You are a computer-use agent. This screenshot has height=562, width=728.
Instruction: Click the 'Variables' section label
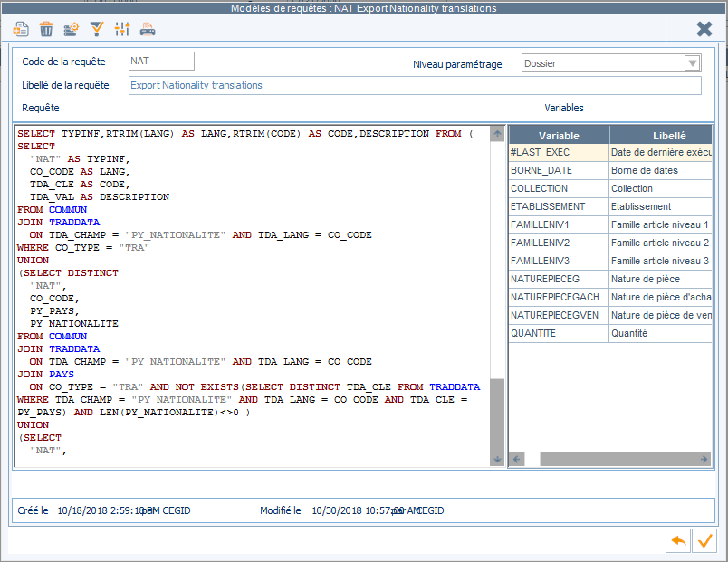[x=563, y=108]
